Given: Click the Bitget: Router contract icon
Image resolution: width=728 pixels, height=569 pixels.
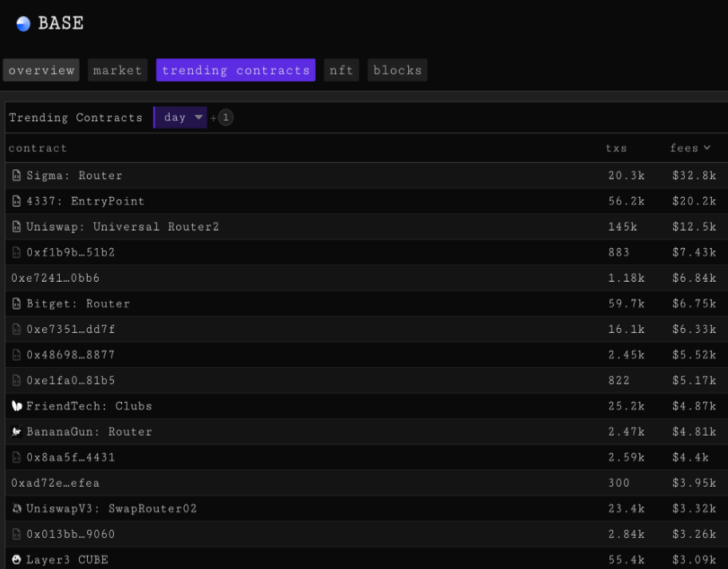Looking at the screenshot, I should [16, 303].
